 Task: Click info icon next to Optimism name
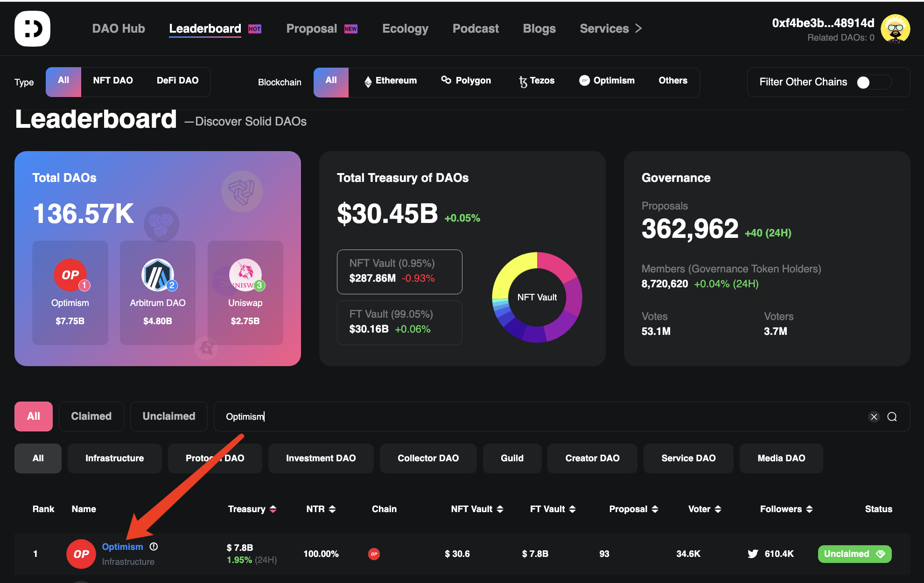click(154, 546)
